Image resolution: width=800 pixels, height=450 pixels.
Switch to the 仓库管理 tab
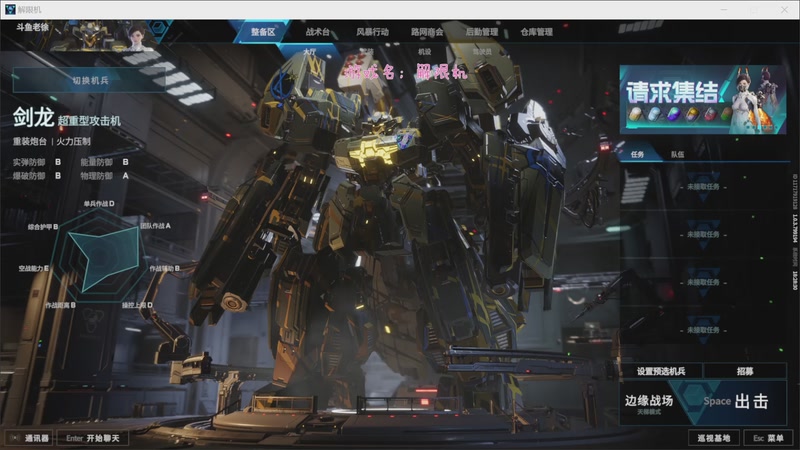coord(536,32)
